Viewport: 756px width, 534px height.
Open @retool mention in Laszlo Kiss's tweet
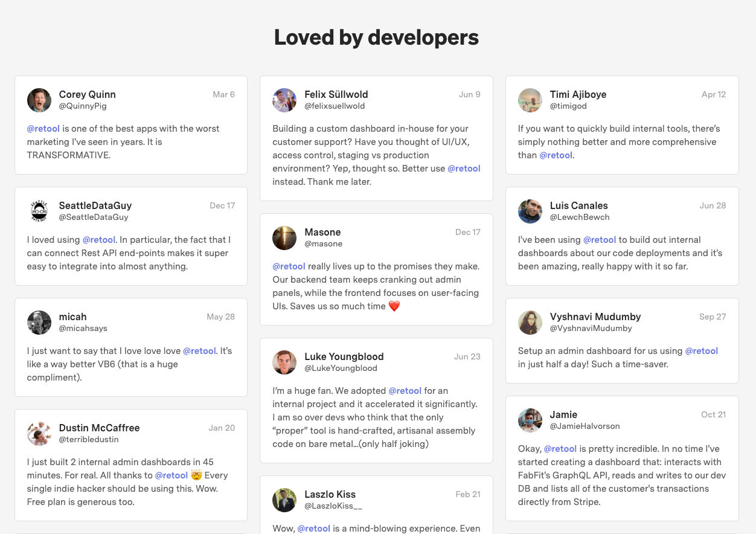point(314,529)
